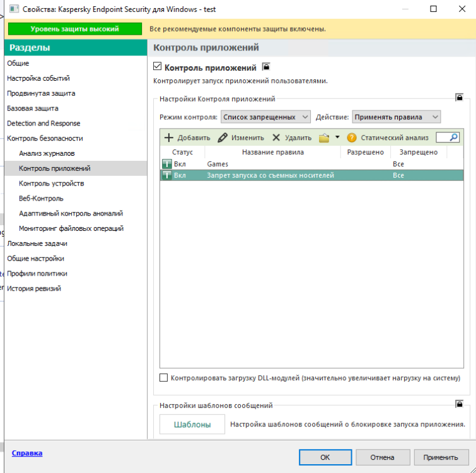
Task: Click the lock icon next to Контроль приложений heading
Action: [x=266, y=66]
